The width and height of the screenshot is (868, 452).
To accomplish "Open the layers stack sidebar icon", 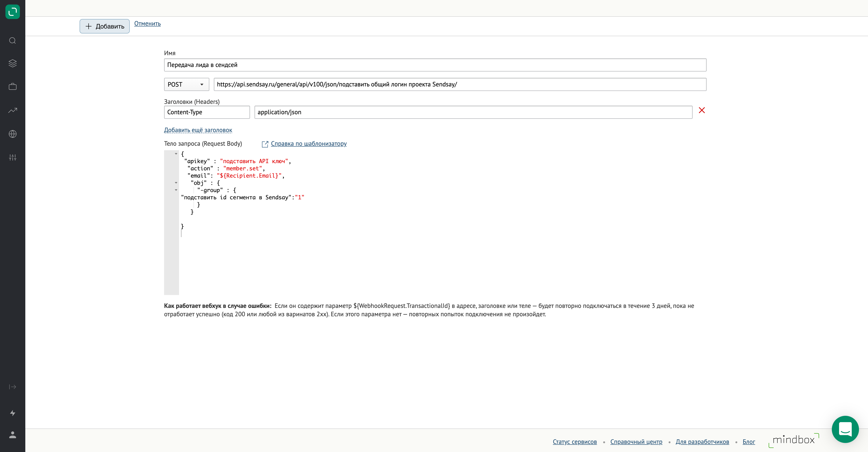I will pyautogui.click(x=12, y=63).
